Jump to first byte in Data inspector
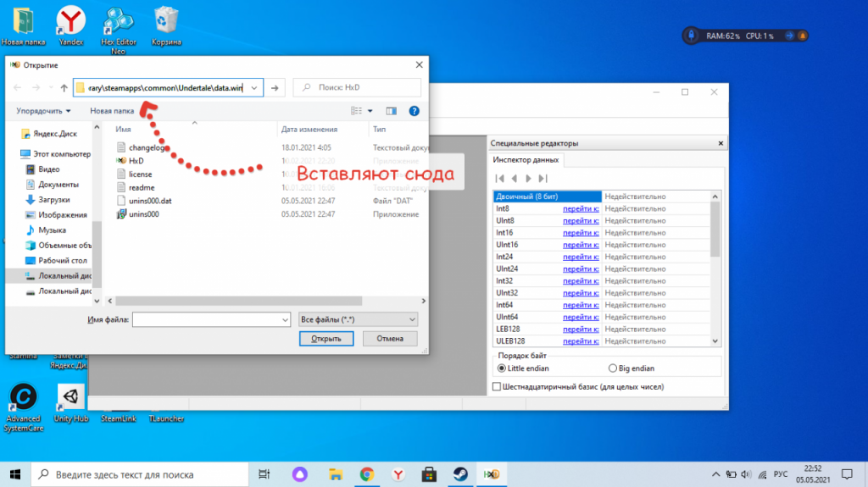 tap(500, 179)
